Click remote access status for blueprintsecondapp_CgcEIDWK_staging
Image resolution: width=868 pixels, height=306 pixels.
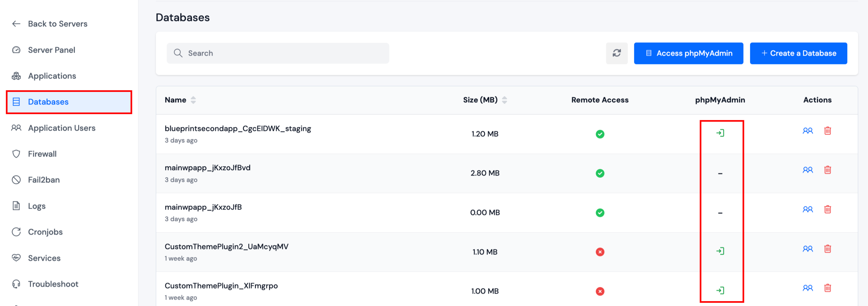(x=600, y=134)
